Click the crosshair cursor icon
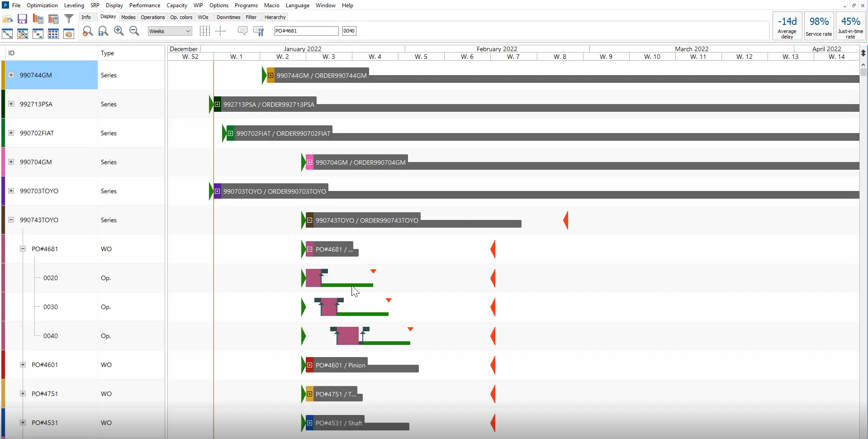Screen dimensions: 868x439 tap(220, 31)
